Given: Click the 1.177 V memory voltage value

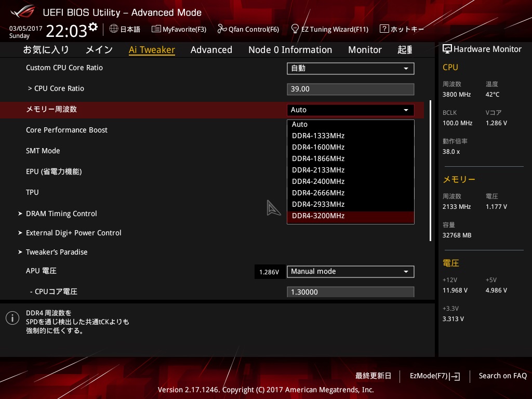Looking at the screenshot, I should coord(496,207).
